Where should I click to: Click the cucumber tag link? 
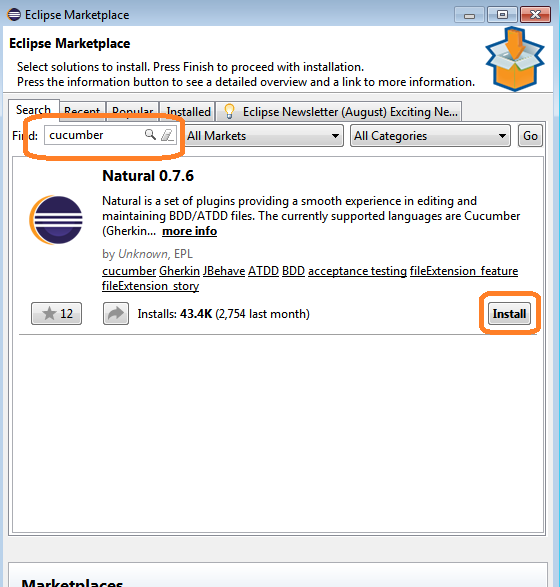tap(129, 271)
